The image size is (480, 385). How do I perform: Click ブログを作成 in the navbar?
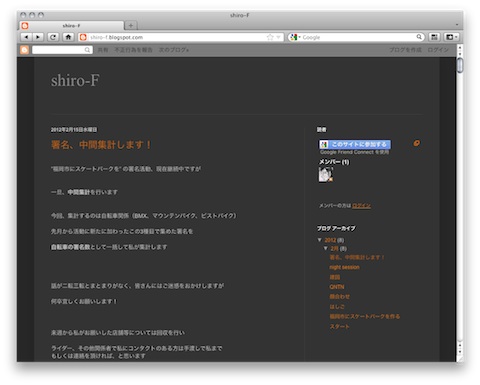(x=405, y=50)
